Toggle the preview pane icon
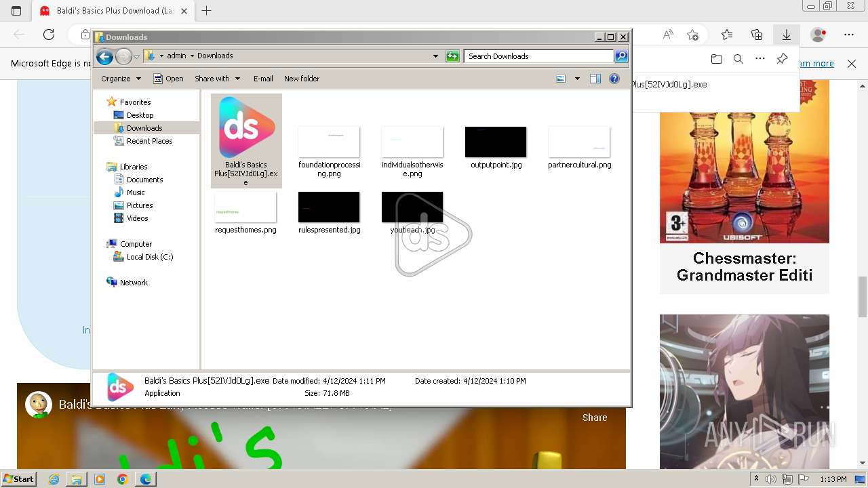This screenshot has height=488, width=868. [x=595, y=79]
